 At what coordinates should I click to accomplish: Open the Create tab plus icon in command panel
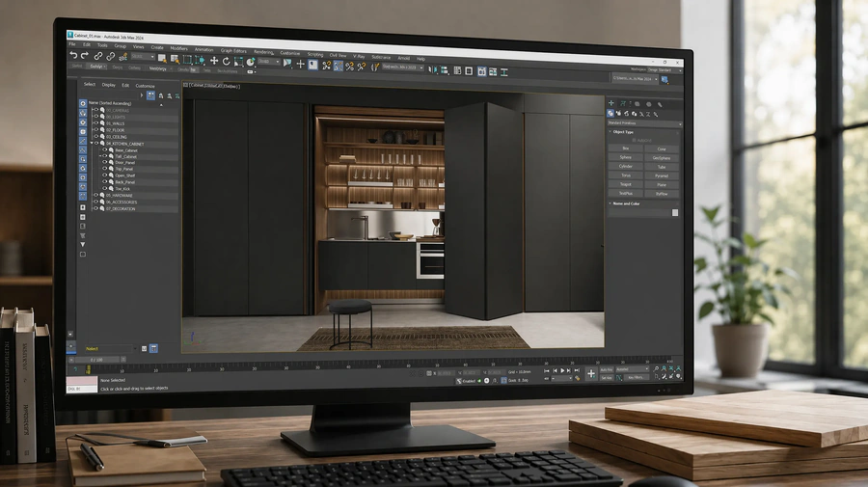(611, 103)
